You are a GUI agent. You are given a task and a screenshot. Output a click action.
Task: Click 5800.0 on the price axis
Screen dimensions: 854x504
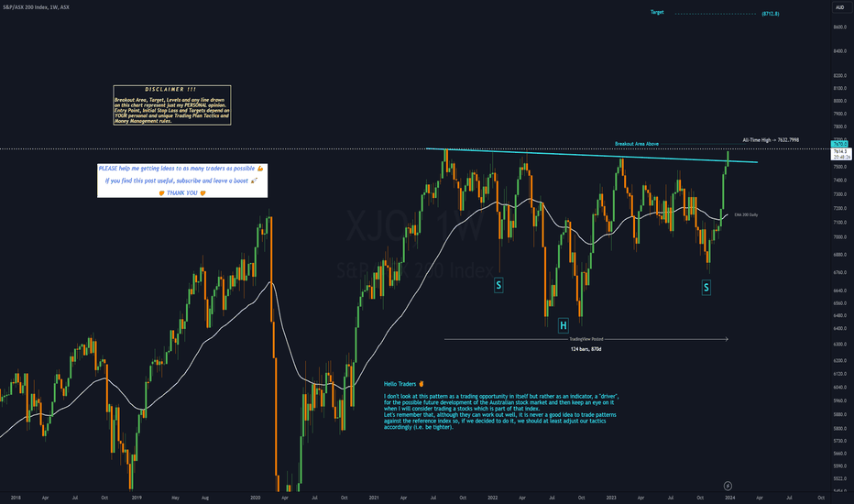click(x=840, y=428)
